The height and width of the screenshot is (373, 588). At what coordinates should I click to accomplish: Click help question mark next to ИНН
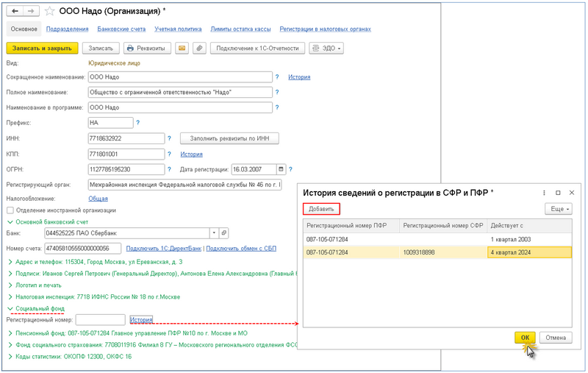(x=169, y=138)
